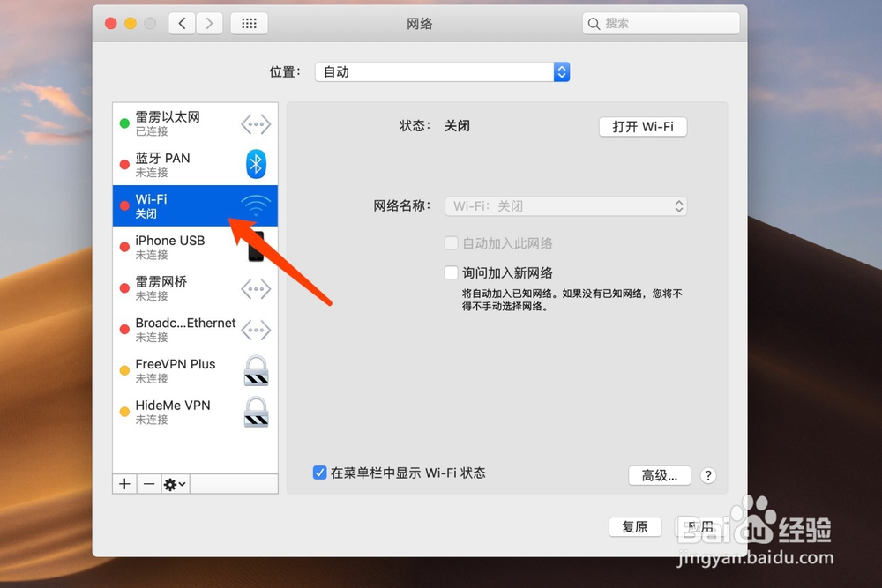Viewport: 882px width, 588px height.
Task: Click inside the 搜索 search field
Action: point(660,23)
